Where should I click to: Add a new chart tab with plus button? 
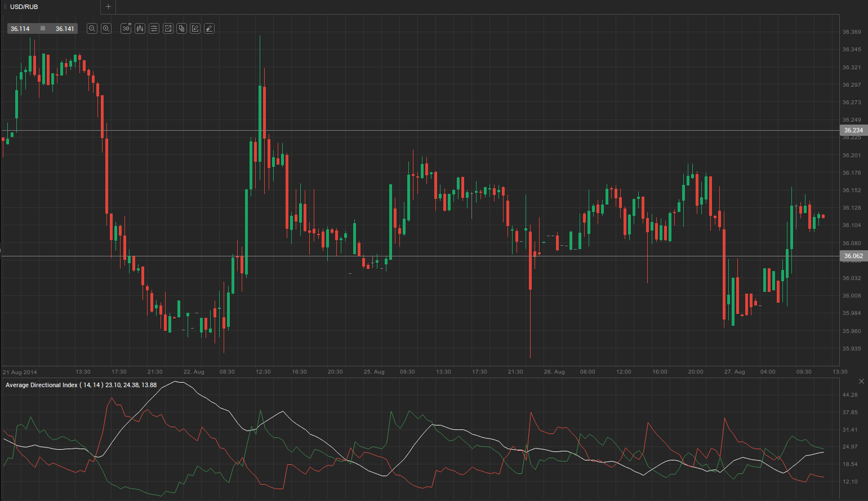pyautogui.click(x=108, y=7)
